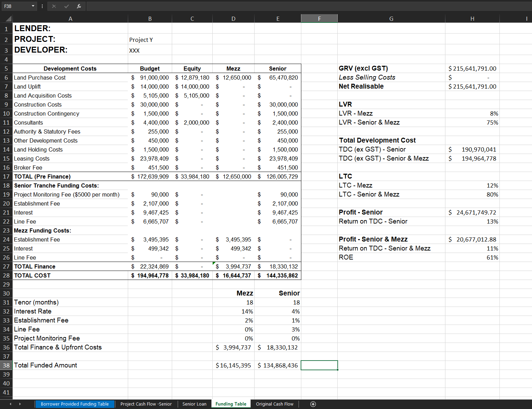Switch to the Senior Loan sheet tab
Image resolution: width=532 pixels, height=409 pixels.
194,404
